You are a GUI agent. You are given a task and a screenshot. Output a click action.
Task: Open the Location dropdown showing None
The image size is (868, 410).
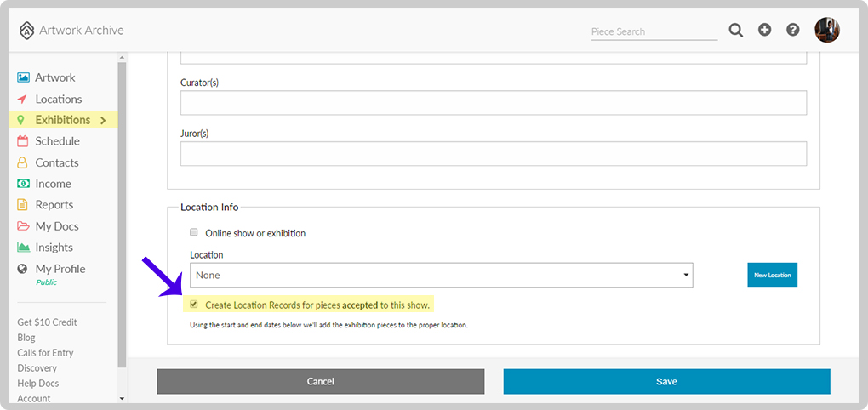pyautogui.click(x=441, y=275)
